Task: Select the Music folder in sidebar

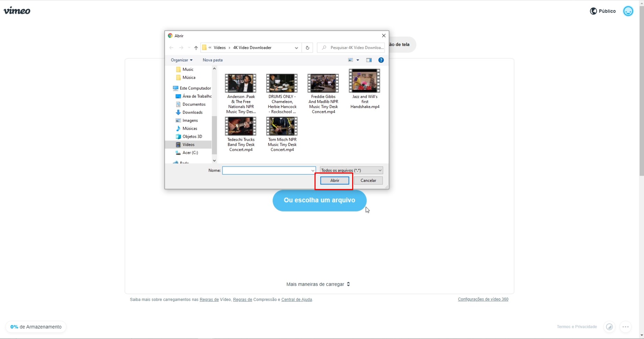Action: [188, 69]
